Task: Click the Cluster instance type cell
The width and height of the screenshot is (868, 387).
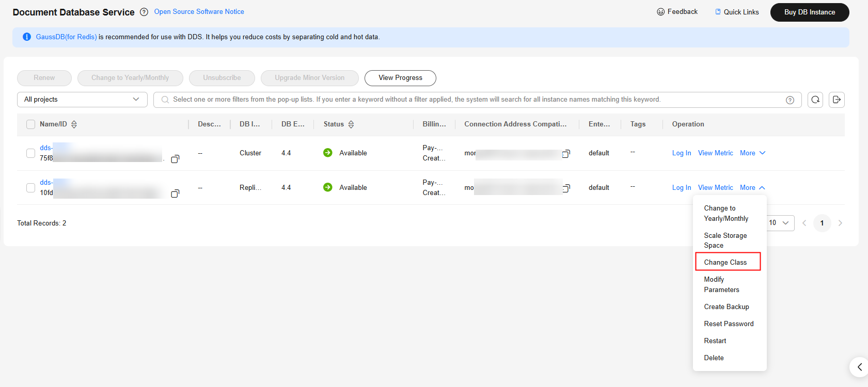Action: [250, 153]
